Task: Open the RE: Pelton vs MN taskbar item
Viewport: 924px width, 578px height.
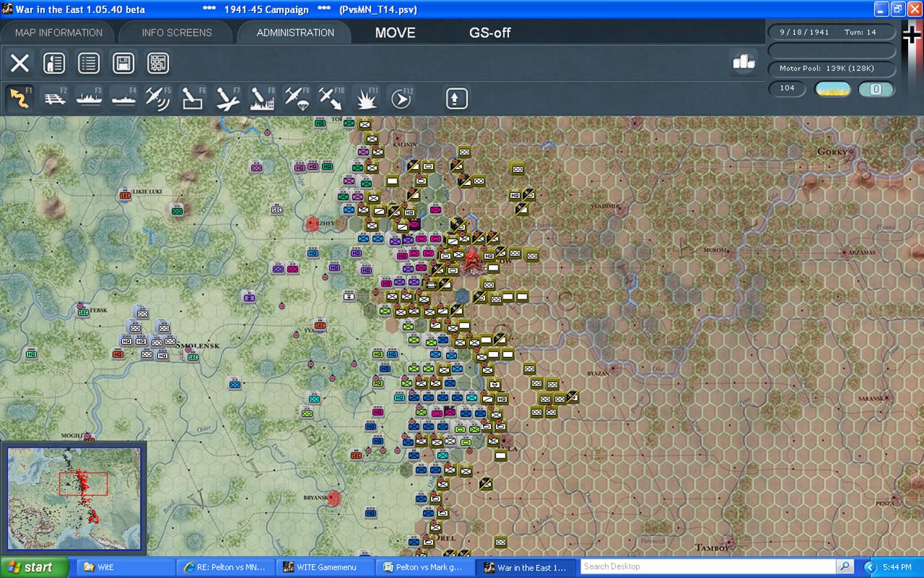Action: [x=226, y=567]
